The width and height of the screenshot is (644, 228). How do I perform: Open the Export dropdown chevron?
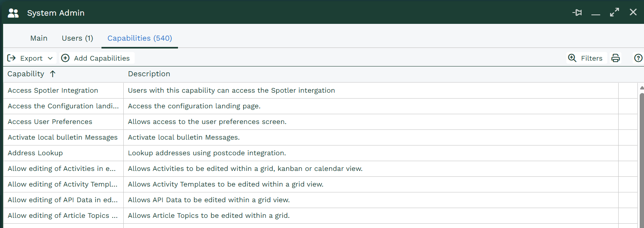50,58
